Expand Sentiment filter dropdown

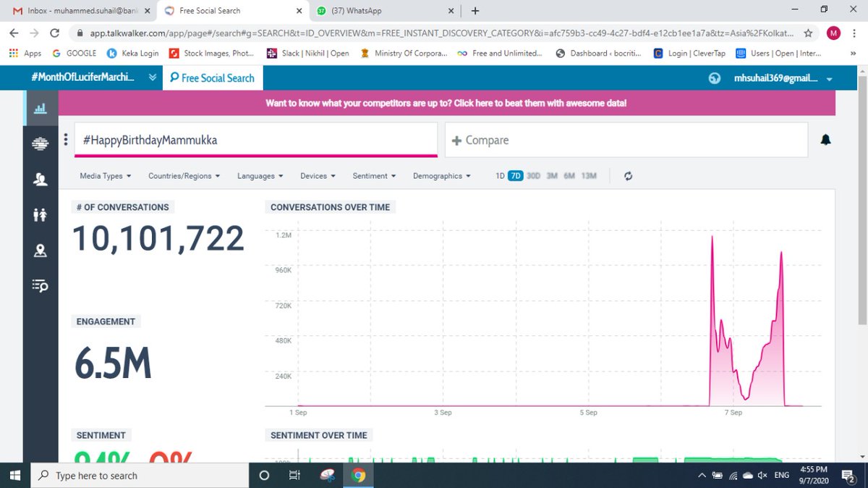click(374, 176)
